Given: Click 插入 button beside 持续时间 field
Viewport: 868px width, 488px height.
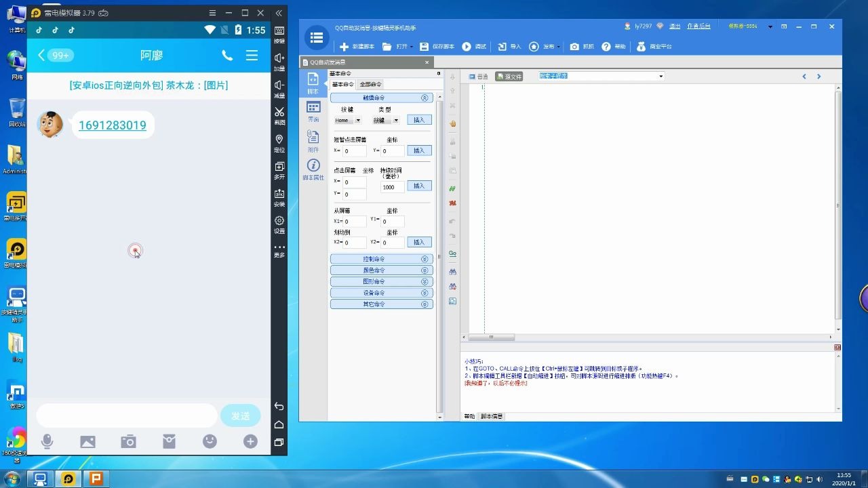Looking at the screenshot, I should [419, 186].
